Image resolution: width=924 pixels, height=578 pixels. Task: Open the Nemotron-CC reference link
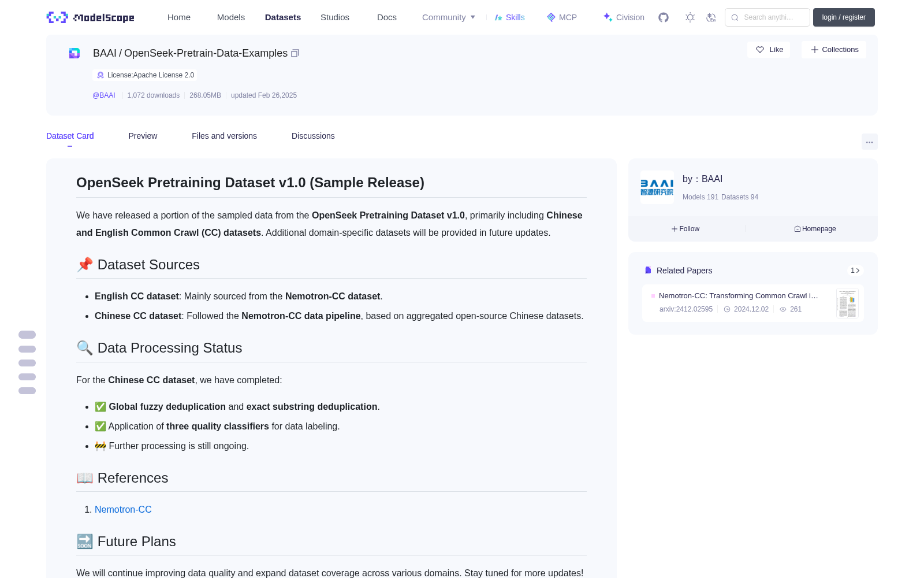tap(123, 509)
